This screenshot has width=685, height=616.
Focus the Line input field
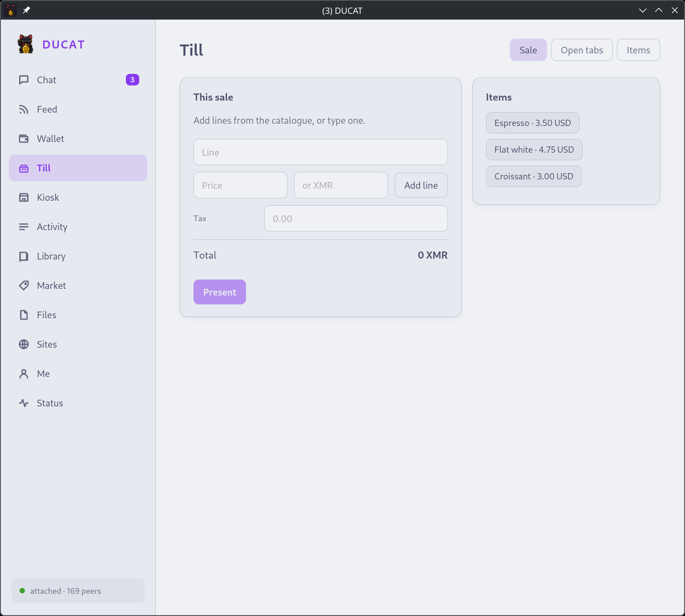tap(321, 152)
